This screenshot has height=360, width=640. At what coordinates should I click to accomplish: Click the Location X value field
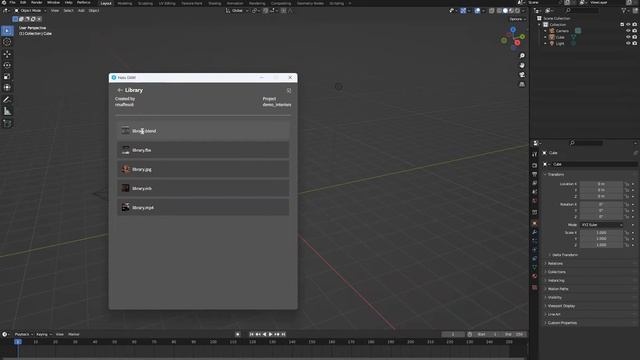click(602, 184)
